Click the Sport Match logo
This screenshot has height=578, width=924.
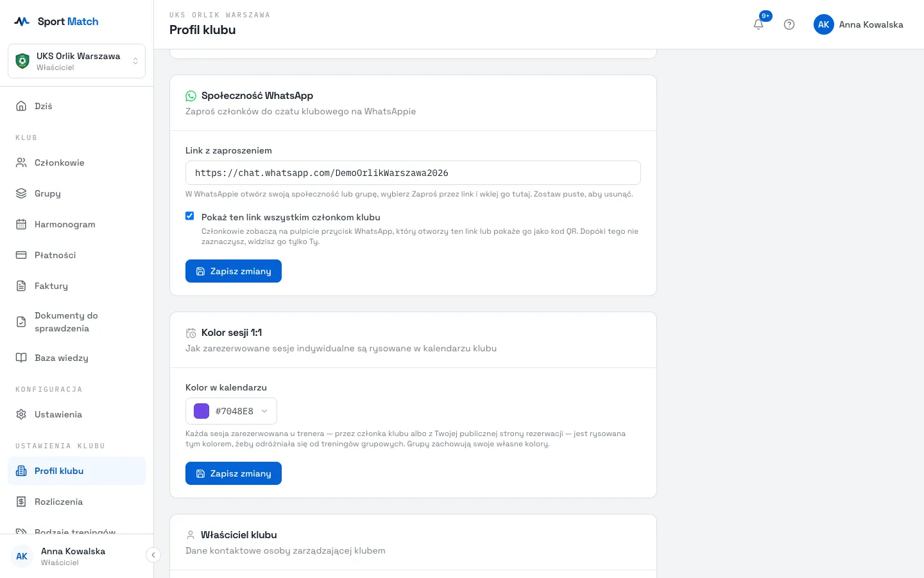[56, 21]
